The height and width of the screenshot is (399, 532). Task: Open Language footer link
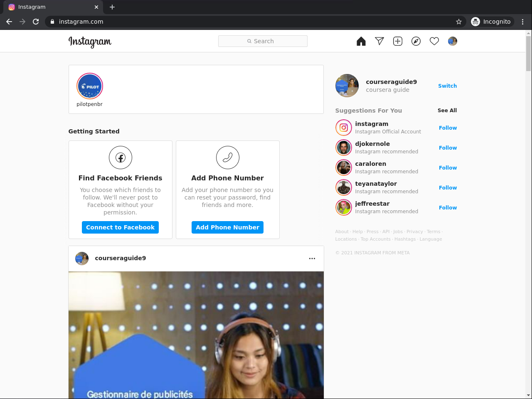[431, 239]
